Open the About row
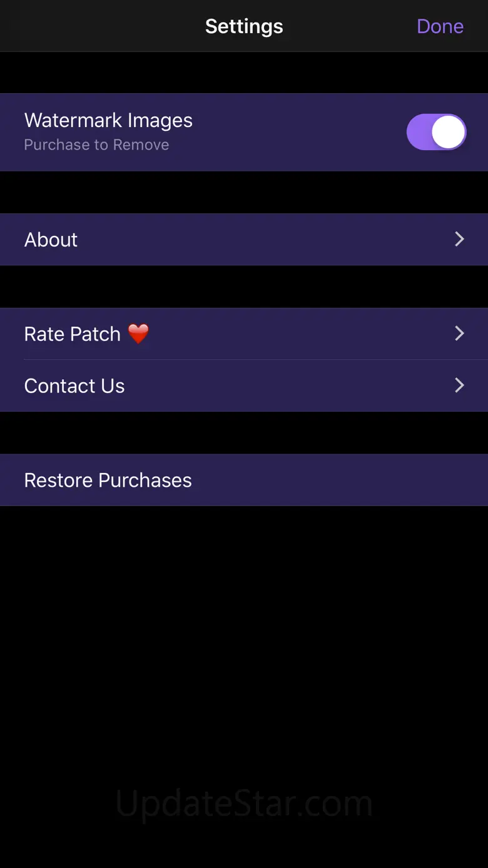488x868 pixels. click(x=244, y=240)
